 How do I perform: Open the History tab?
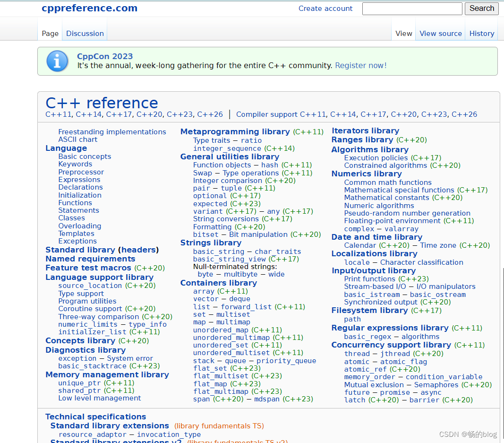(481, 34)
